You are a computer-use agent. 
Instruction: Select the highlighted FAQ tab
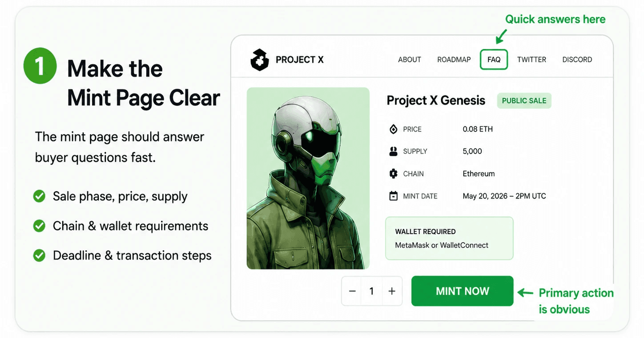click(494, 60)
